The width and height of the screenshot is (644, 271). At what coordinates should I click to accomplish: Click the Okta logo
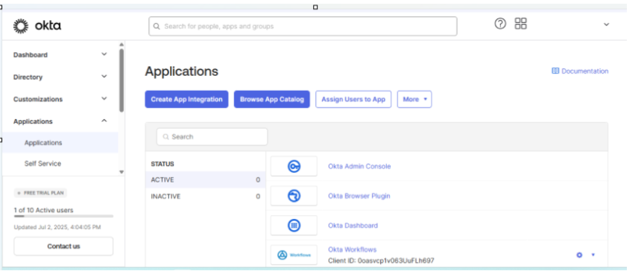(x=37, y=26)
